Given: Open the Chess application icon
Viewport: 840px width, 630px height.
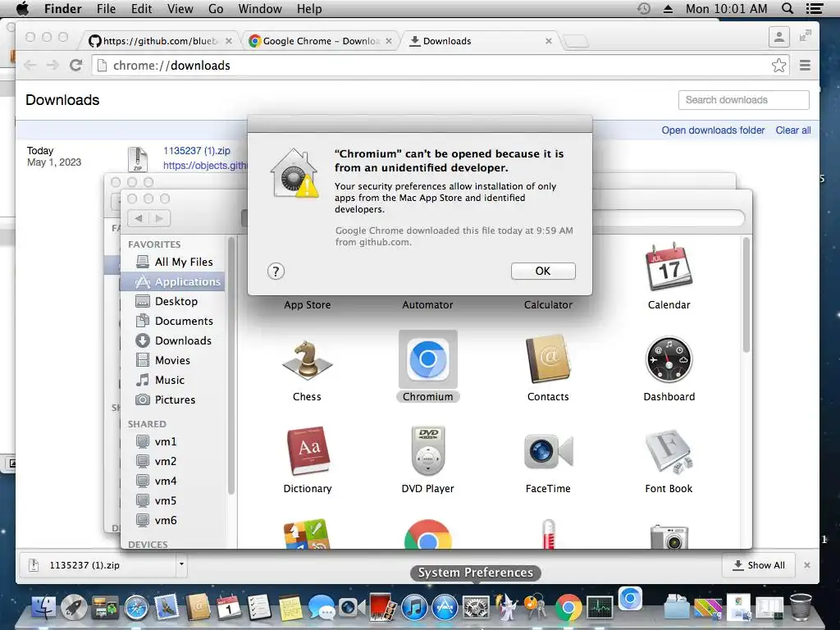Looking at the screenshot, I should point(307,359).
